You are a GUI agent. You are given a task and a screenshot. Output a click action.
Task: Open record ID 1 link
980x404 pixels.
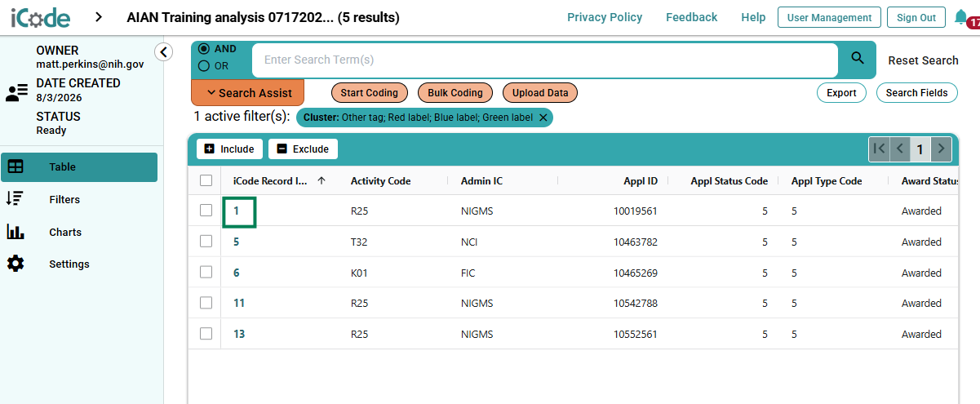(237, 211)
